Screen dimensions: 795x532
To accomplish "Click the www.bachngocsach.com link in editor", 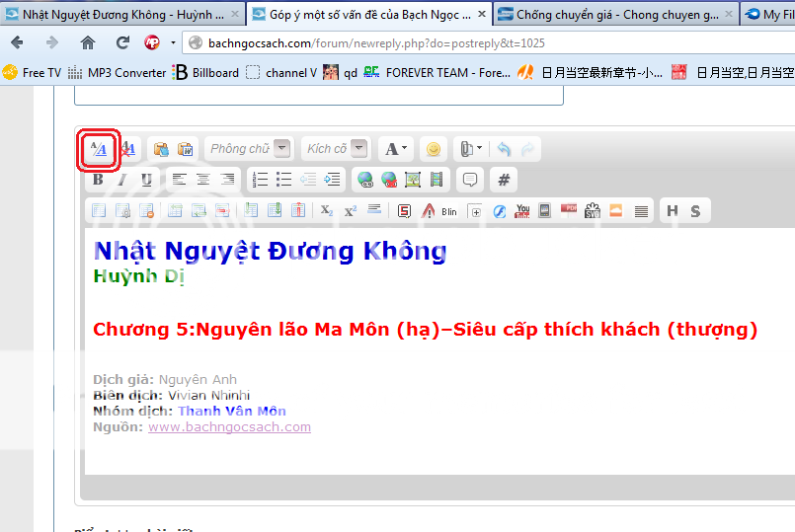I will pos(229,426).
